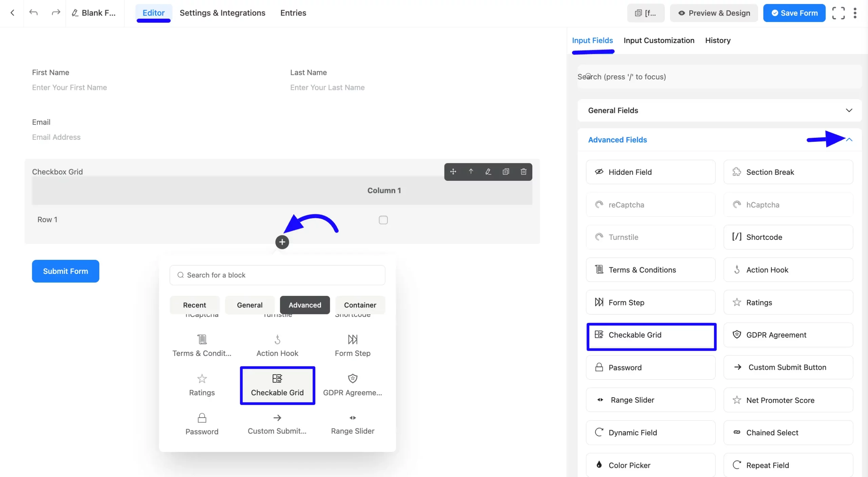
Task: Duplicate the Checkbox Grid field
Action: [506, 172]
